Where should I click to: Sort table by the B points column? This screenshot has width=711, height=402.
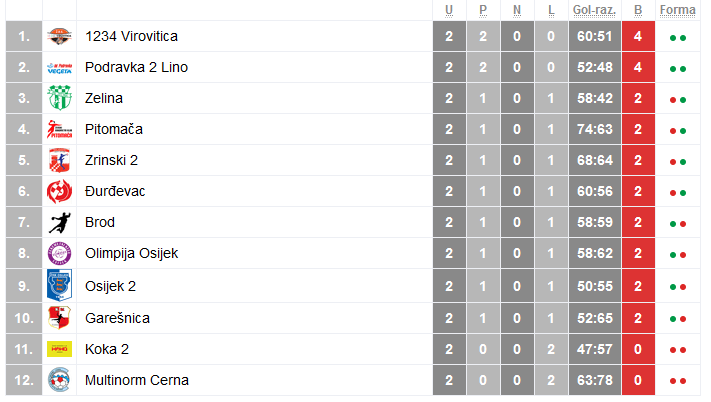638,11
